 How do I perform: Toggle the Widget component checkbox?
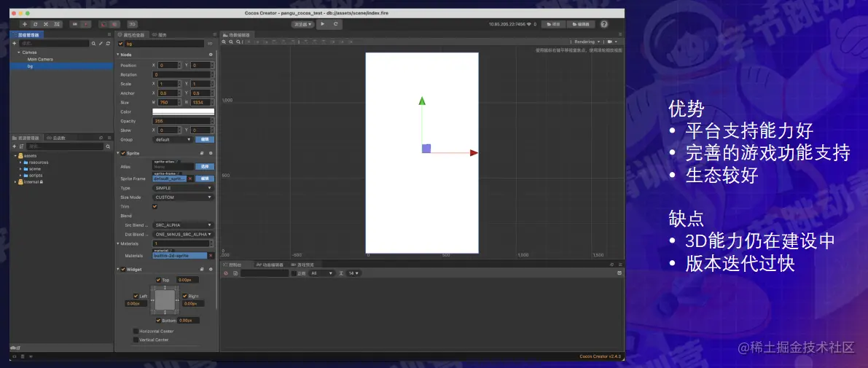[x=123, y=270]
